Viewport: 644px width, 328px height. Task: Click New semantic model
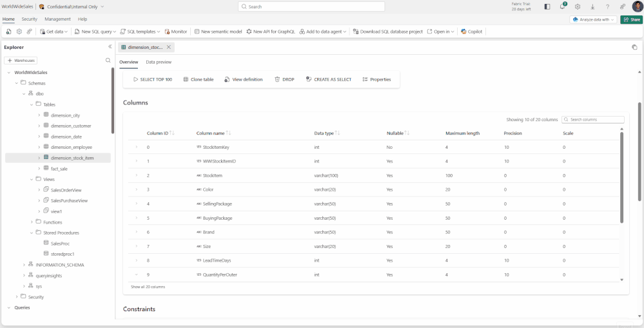(218, 32)
